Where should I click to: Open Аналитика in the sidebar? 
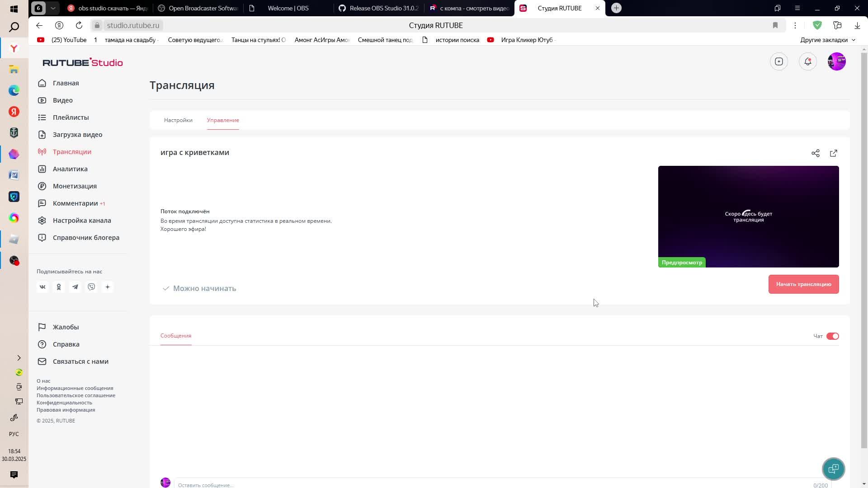point(70,169)
